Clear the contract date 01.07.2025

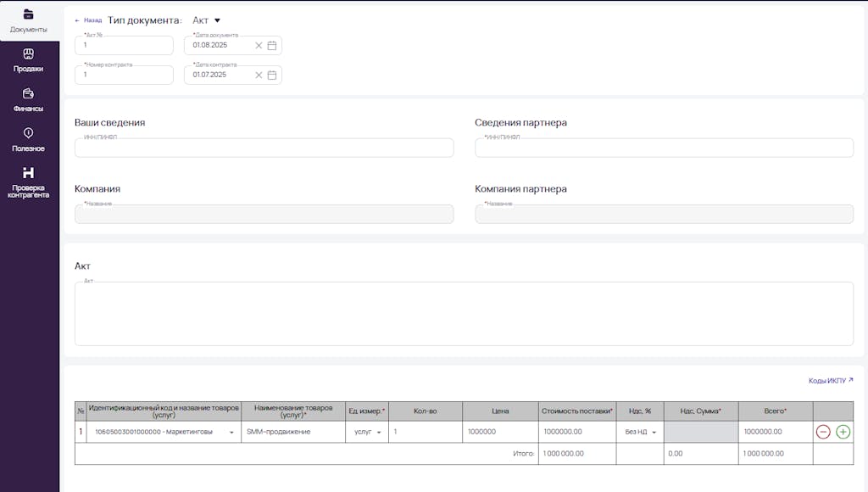pyautogui.click(x=259, y=75)
